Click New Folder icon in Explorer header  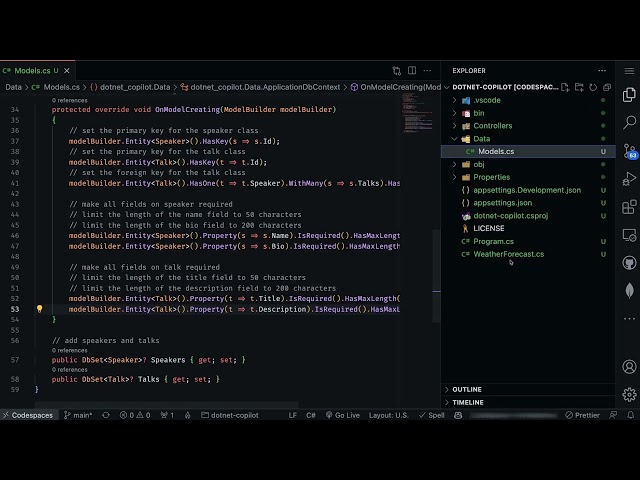tap(579, 87)
